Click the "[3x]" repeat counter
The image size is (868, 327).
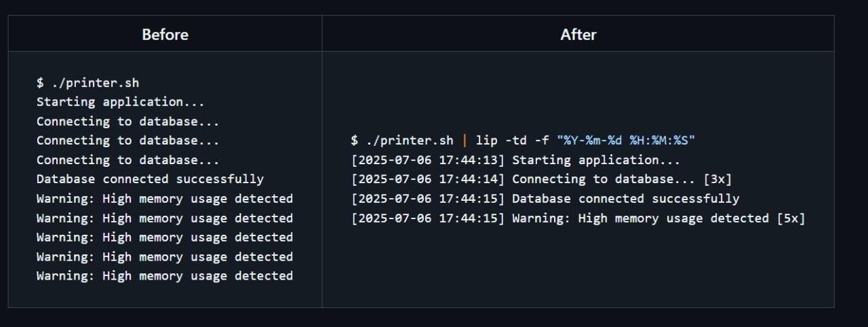pyautogui.click(x=717, y=180)
